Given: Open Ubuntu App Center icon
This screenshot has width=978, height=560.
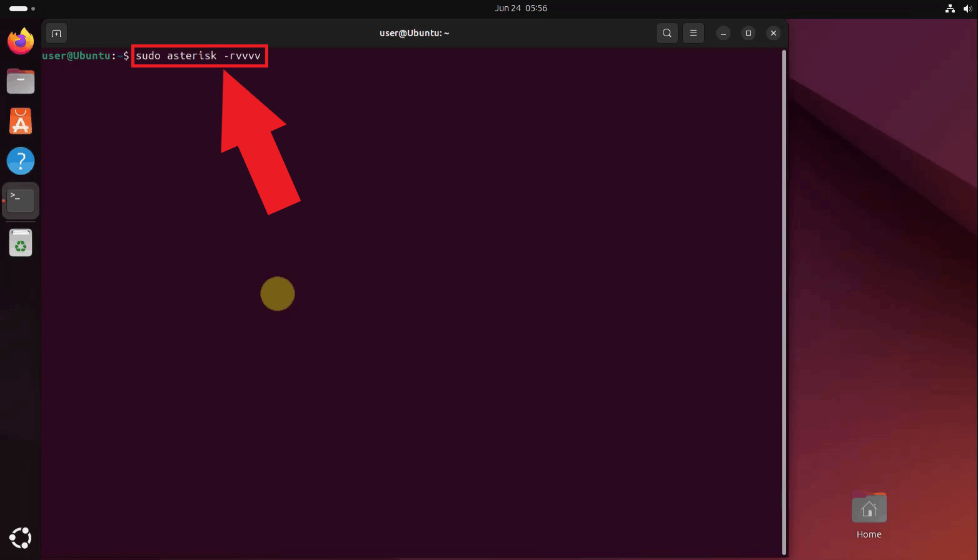Looking at the screenshot, I should pyautogui.click(x=21, y=121).
